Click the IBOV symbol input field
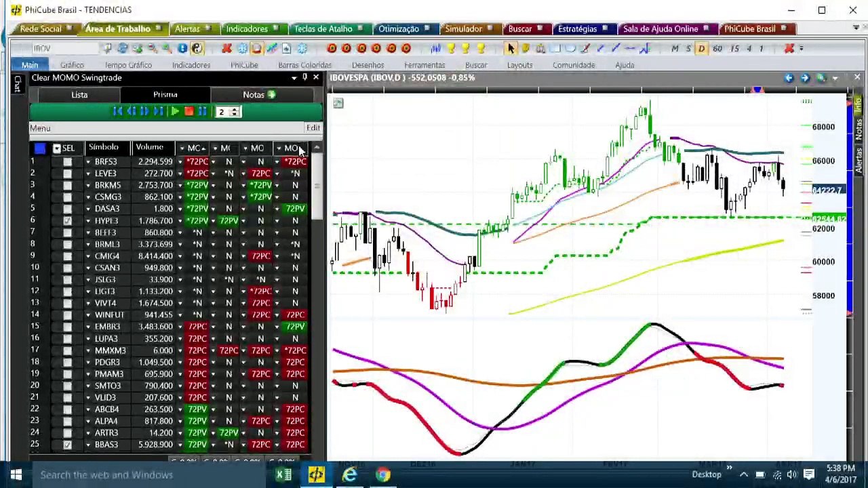The width and height of the screenshot is (868, 488). coord(64,48)
